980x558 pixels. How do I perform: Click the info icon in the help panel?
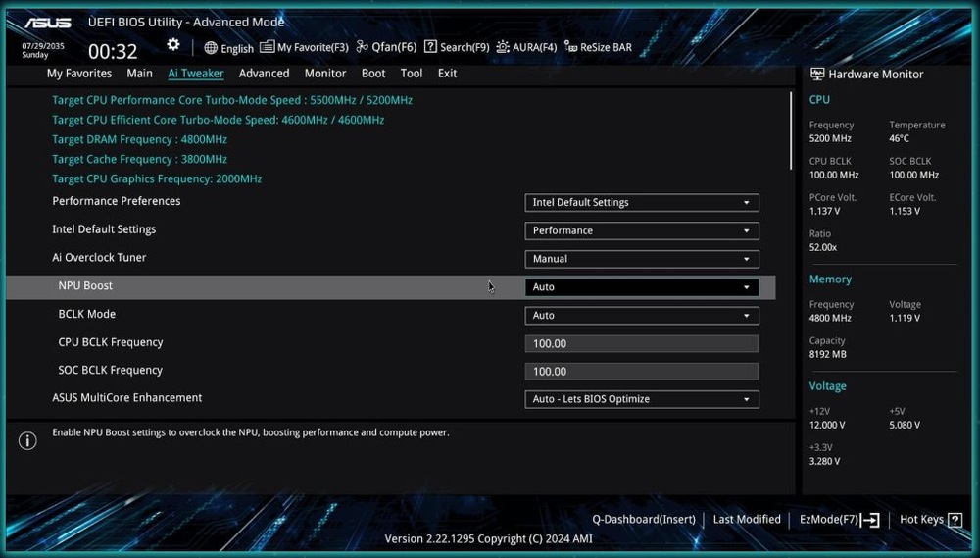click(x=27, y=441)
